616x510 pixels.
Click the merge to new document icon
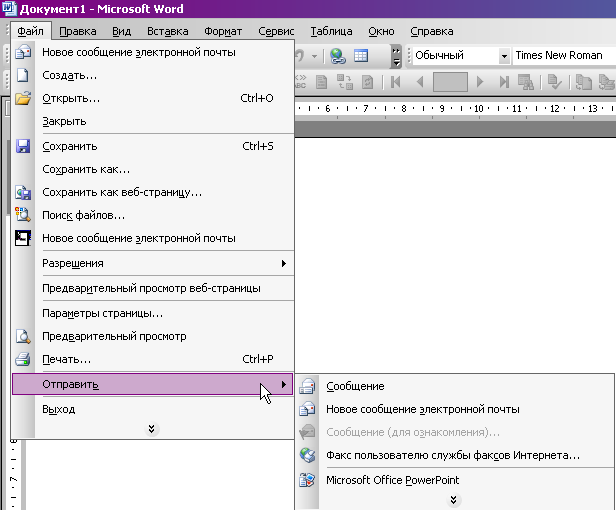(x=584, y=82)
